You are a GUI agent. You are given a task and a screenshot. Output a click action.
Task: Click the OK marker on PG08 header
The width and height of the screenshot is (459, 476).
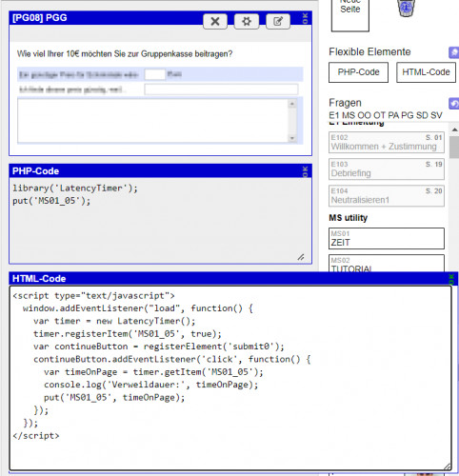coord(305,18)
